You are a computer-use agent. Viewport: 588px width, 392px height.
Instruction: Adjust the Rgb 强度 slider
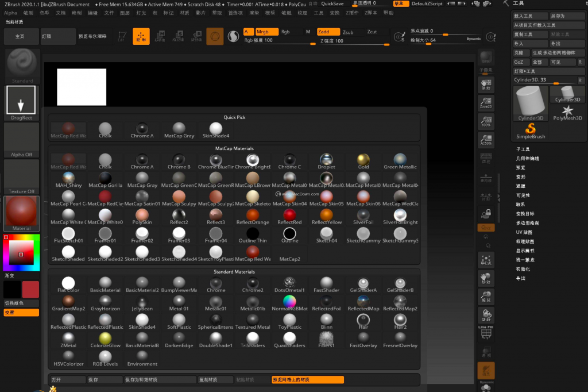click(280, 41)
